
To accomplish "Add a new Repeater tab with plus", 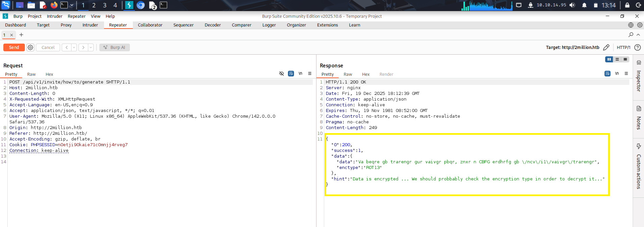I will 21,35.
